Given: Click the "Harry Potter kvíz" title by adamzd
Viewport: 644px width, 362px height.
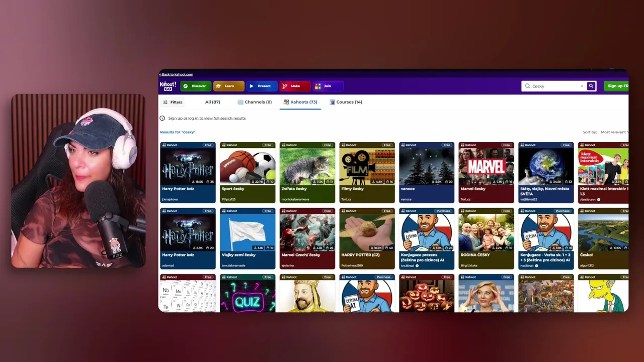Looking at the screenshot, I should tap(178, 255).
